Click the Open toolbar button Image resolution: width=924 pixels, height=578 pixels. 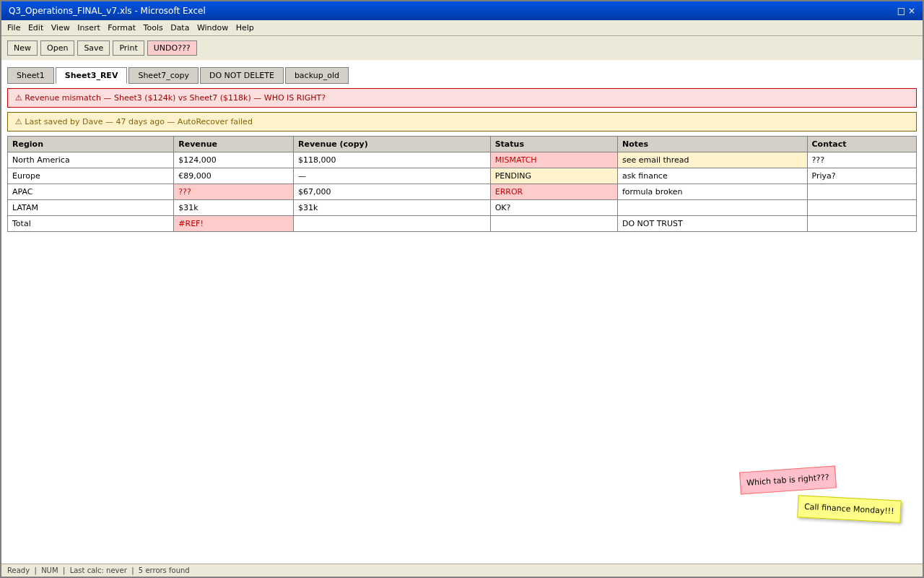pos(57,48)
